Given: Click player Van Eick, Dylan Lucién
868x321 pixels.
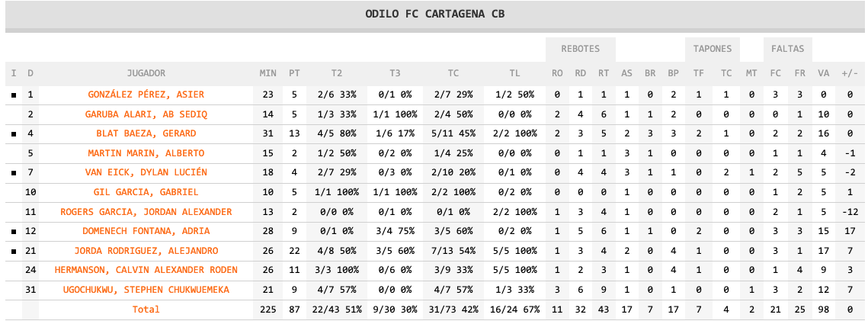Looking at the screenshot, I should (x=146, y=172).
